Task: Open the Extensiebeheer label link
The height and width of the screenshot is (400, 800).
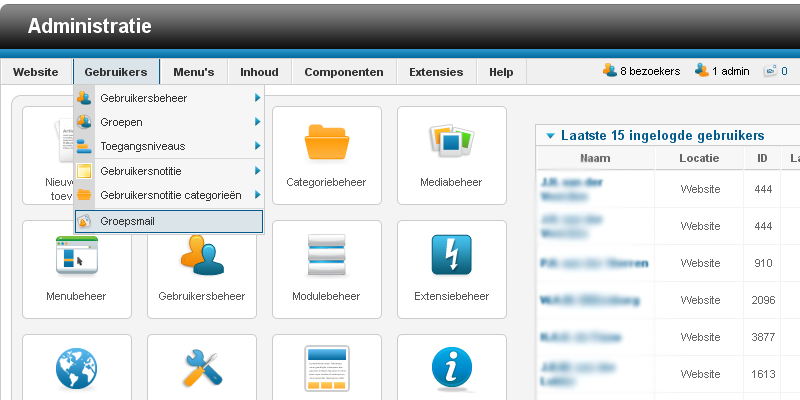Action: pos(451,296)
